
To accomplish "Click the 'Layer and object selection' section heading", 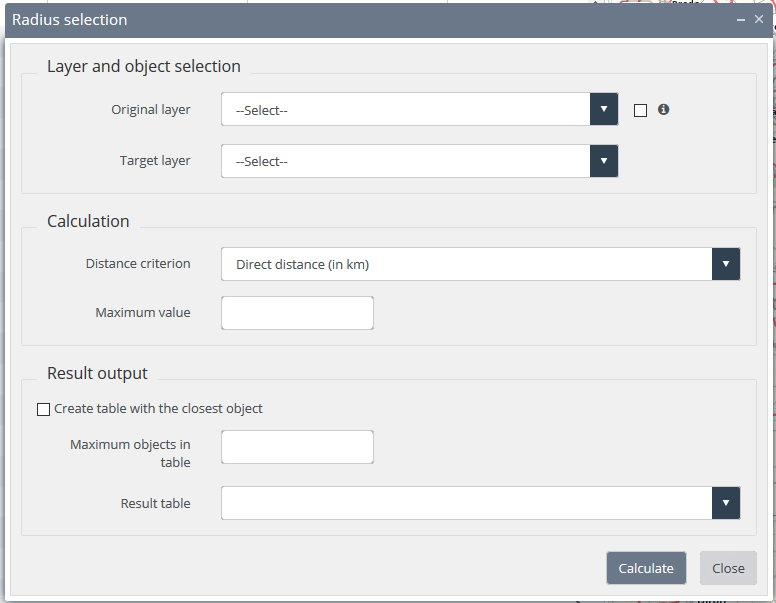I will 144,67.
